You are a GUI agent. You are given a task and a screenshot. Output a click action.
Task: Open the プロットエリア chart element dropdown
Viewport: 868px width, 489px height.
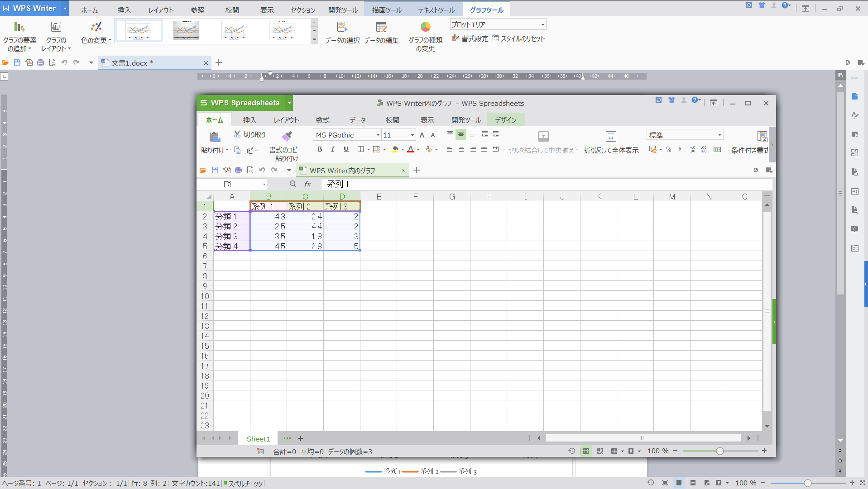[x=542, y=24]
